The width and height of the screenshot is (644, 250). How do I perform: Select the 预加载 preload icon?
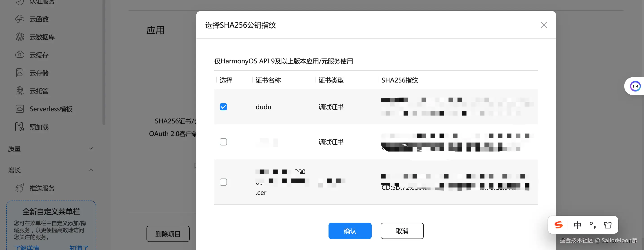(20, 127)
